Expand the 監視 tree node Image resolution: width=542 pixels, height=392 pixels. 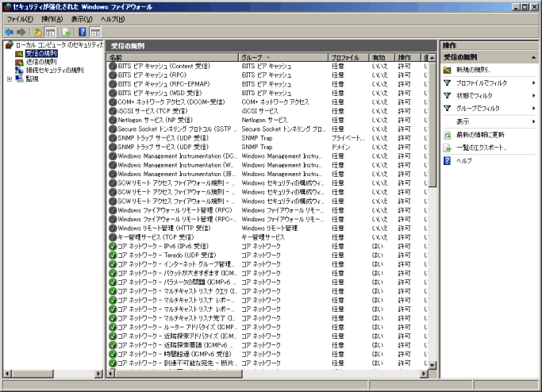tap(10, 79)
